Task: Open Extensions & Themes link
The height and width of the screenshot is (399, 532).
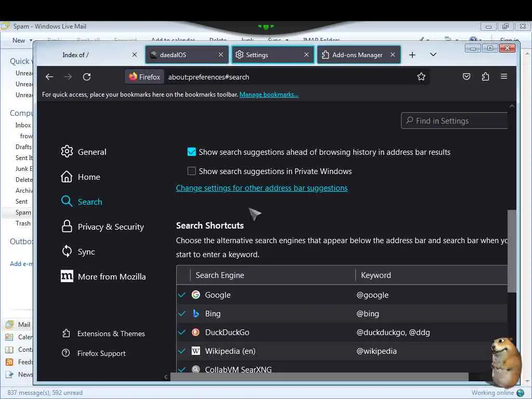Action: (x=103, y=334)
